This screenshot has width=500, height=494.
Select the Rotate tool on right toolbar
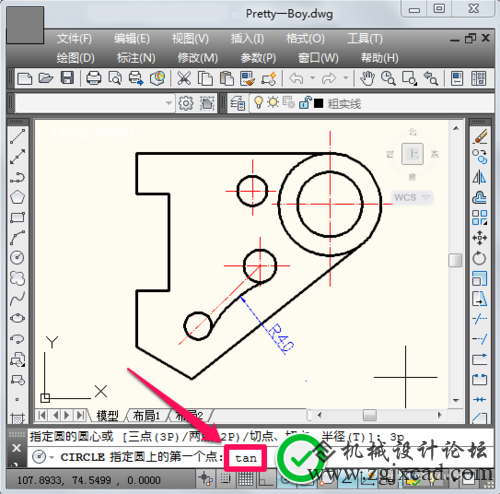click(479, 258)
